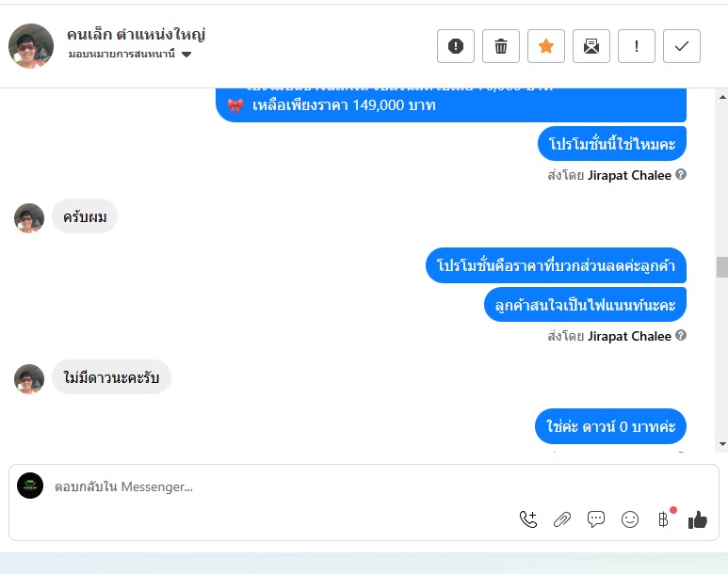Toggle the orange star follow-up marker
This screenshot has width=728, height=574.
click(x=546, y=46)
